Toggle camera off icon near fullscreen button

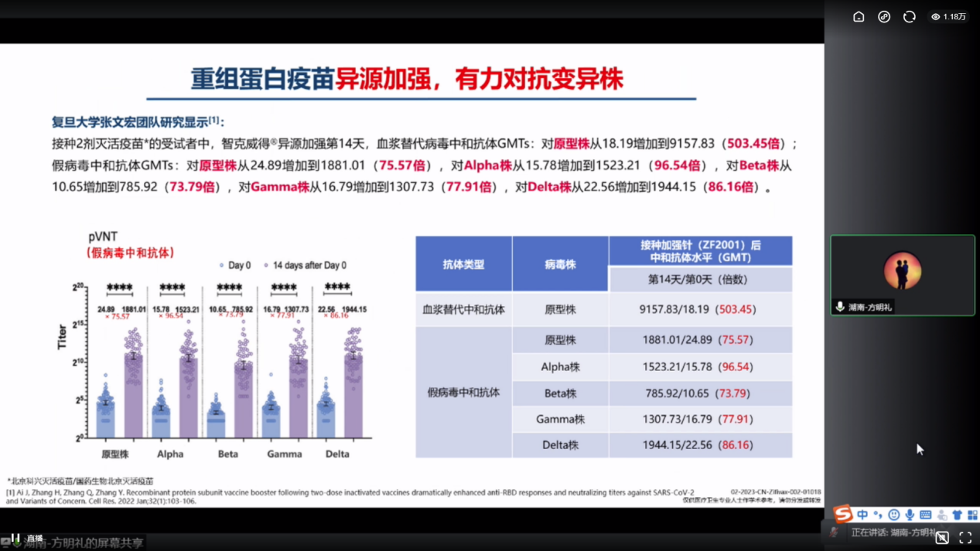click(942, 537)
